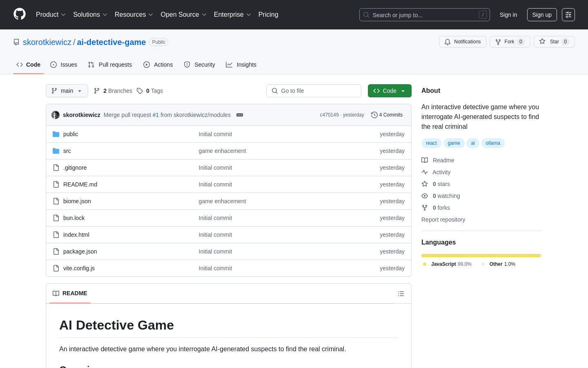Click the game topic tag
588x368 pixels.
pos(454,143)
